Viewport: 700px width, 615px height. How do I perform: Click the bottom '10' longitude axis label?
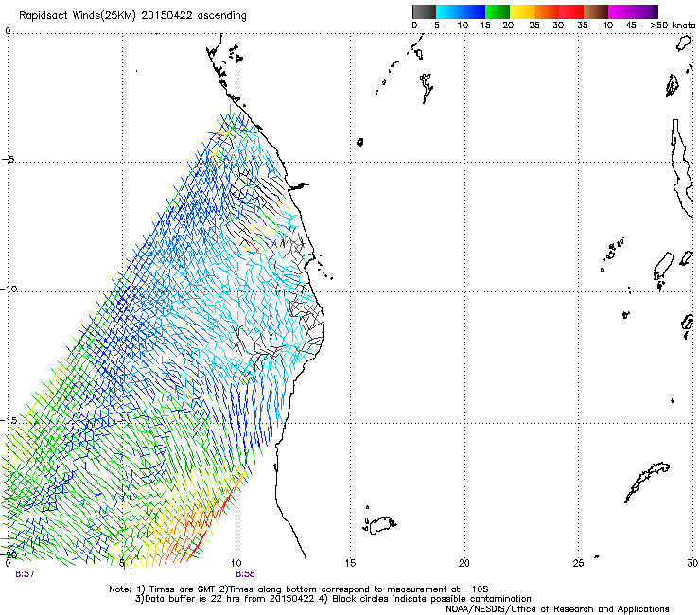click(236, 563)
